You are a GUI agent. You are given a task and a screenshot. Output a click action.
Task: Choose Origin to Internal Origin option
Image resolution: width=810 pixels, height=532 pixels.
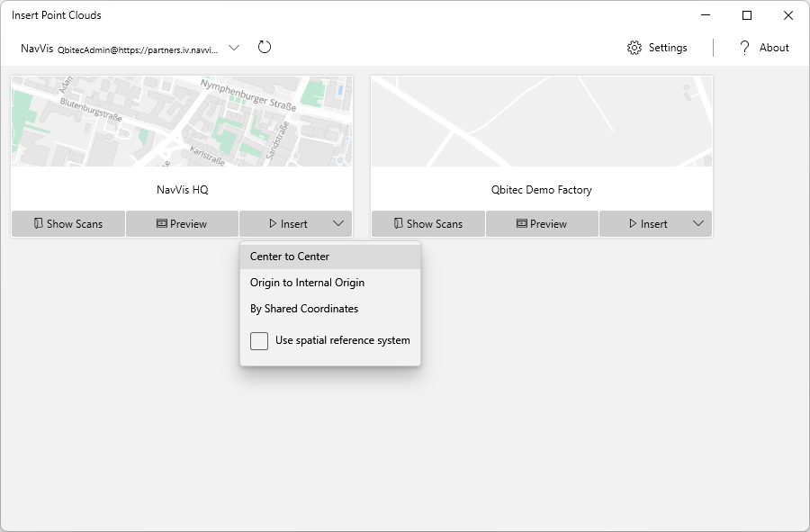coord(330,283)
